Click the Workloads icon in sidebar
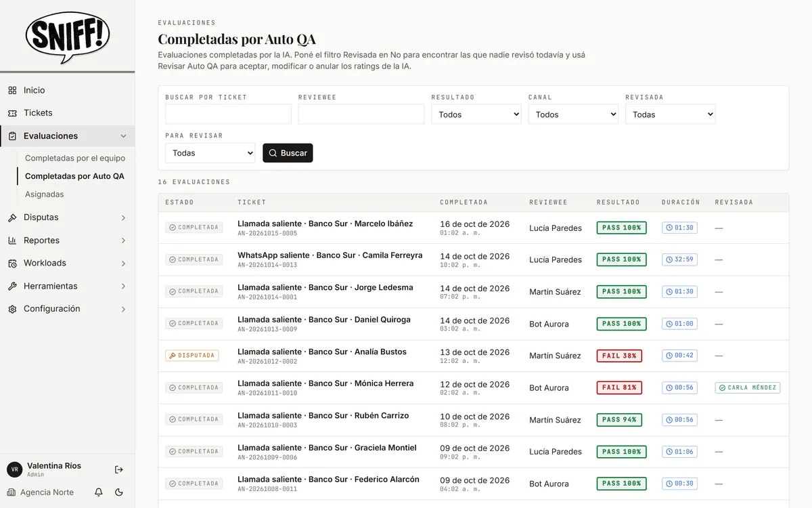The height and width of the screenshot is (508, 812). click(12, 263)
